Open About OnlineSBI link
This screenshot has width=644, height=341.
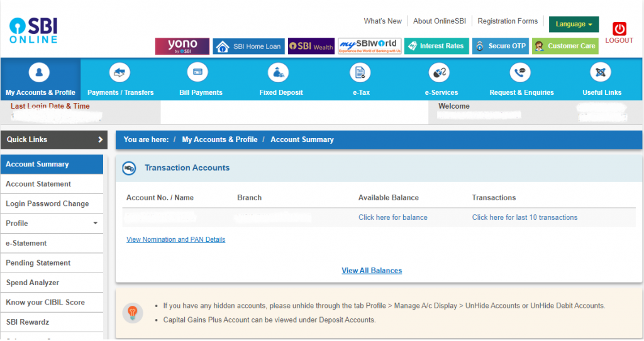click(x=440, y=21)
